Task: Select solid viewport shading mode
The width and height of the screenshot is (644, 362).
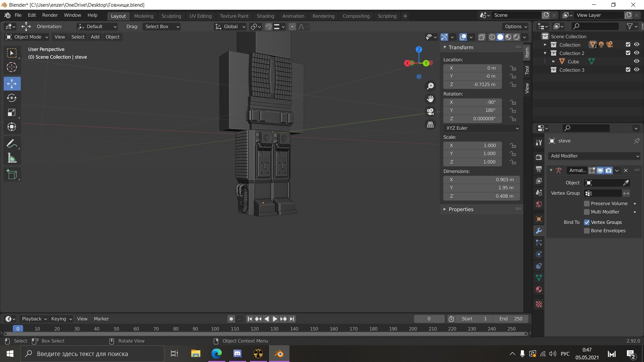Action: click(500, 37)
